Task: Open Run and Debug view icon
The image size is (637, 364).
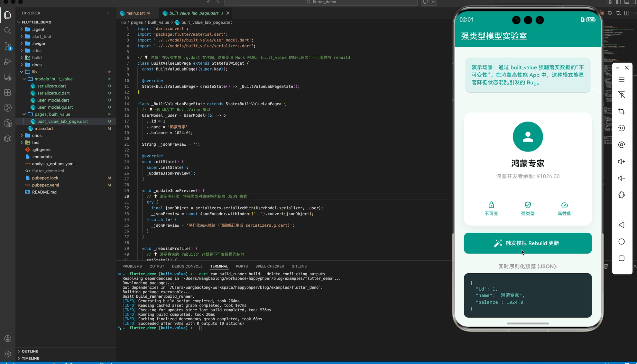Action: click(7, 62)
